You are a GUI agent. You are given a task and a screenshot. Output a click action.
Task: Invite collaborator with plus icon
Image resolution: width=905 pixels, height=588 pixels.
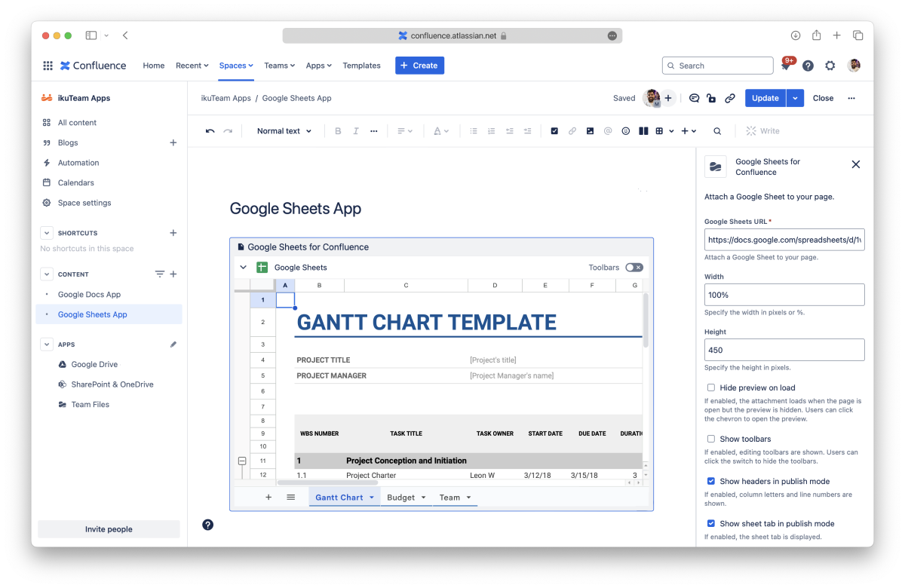tap(668, 98)
